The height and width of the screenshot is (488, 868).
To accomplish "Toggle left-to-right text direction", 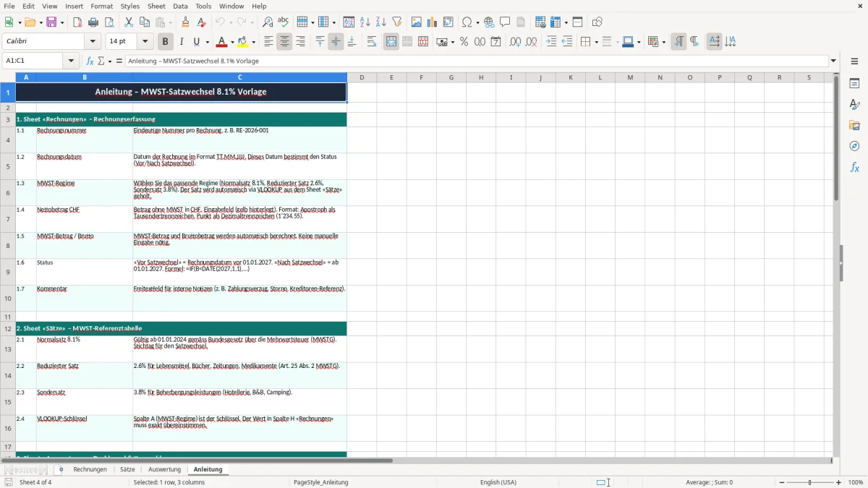I will [x=678, y=42].
